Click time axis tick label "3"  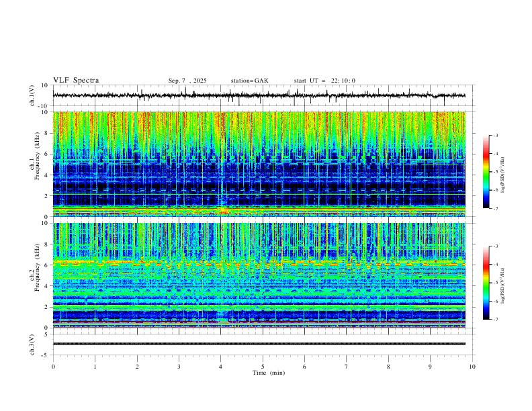(x=179, y=367)
